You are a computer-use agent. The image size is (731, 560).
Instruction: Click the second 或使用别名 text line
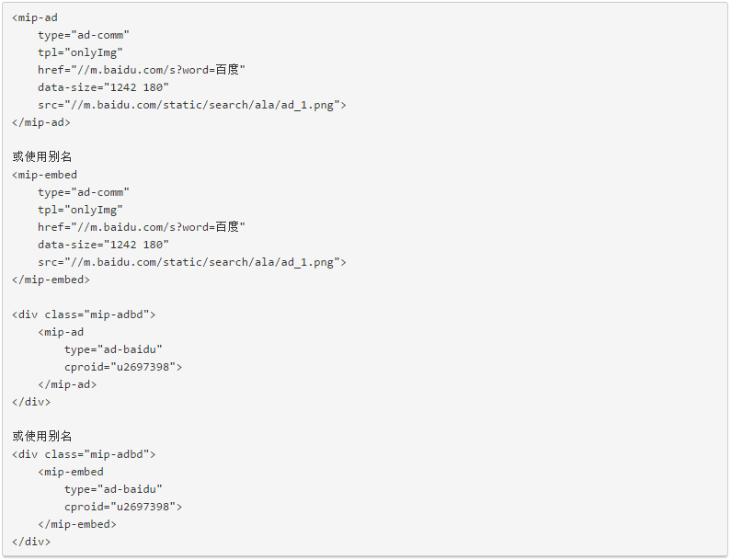(x=42, y=436)
